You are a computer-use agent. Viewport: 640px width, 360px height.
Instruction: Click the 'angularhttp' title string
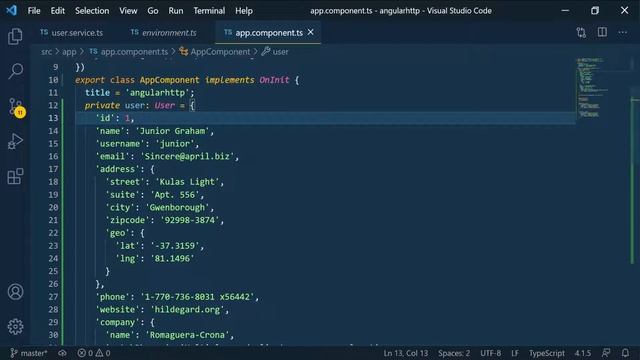(157, 93)
